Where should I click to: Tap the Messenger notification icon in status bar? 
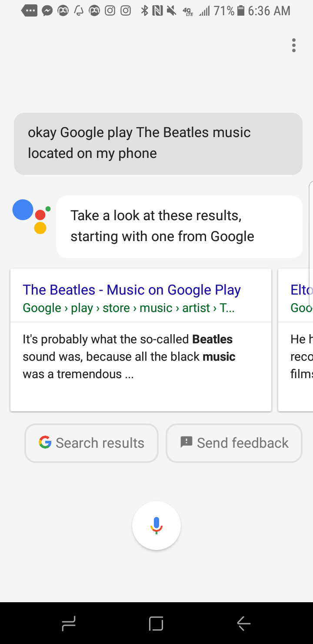point(47,11)
